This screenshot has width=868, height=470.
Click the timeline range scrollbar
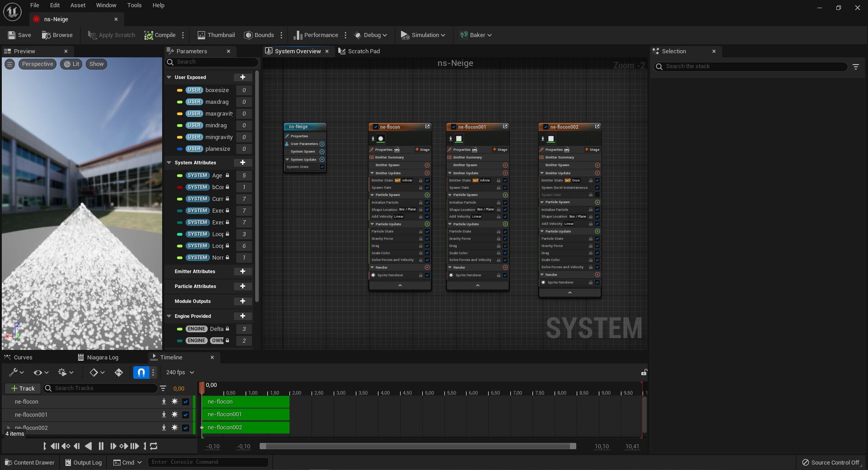click(x=417, y=446)
